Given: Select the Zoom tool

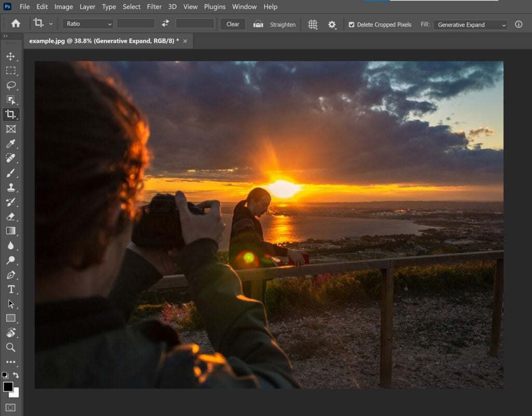Looking at the screenshot, I should coord(11,347).
